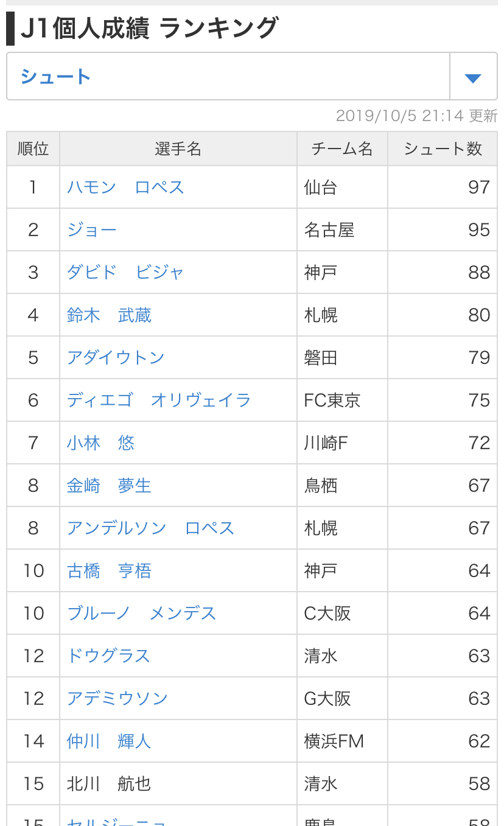Viewport: 504px width, 826px height.
Task: Open player profile 古橋 亨梧
Action: (x=109, y=571)
